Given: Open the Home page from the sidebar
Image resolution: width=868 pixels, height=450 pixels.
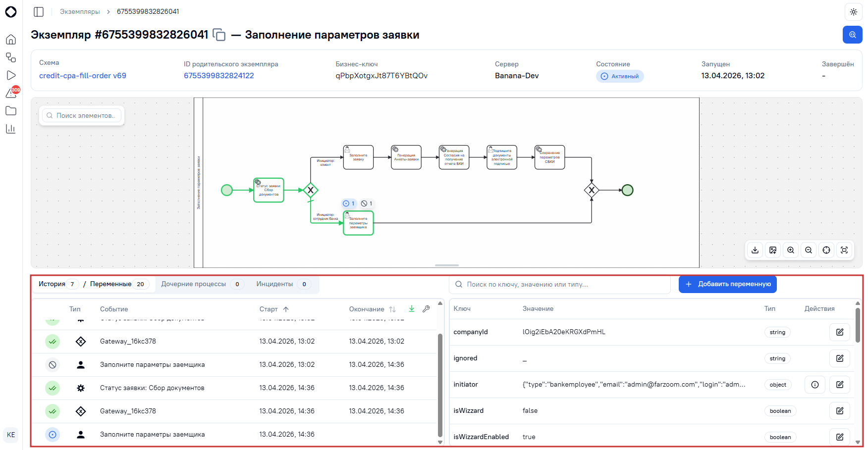Looking at the screenshot, I should point(11,40).
